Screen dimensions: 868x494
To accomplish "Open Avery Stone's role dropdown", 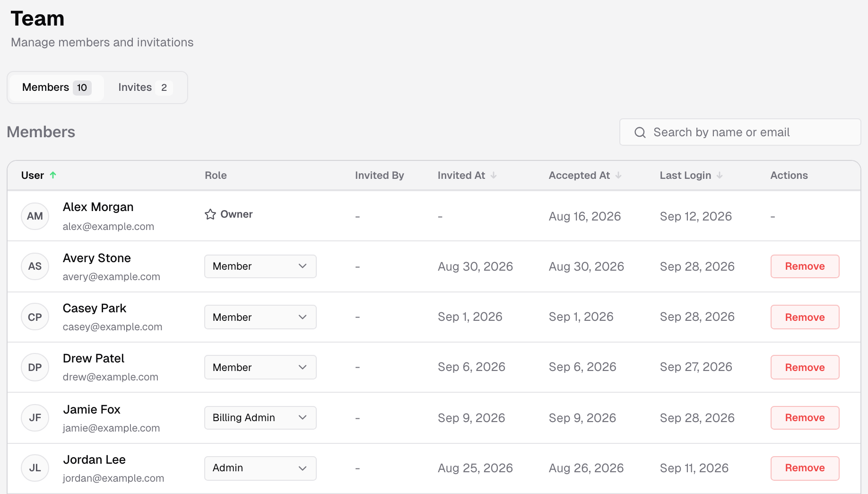I will click(x=260, y=266).
